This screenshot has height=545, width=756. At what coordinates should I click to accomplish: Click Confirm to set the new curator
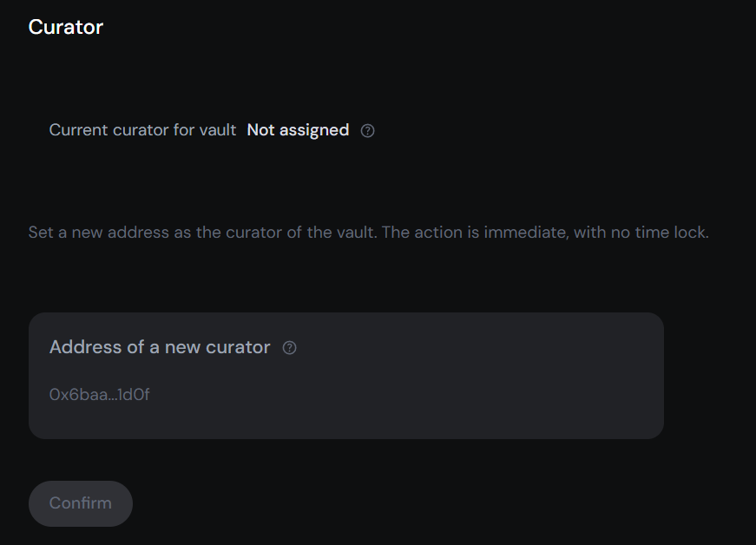click(x=80, y=503)
